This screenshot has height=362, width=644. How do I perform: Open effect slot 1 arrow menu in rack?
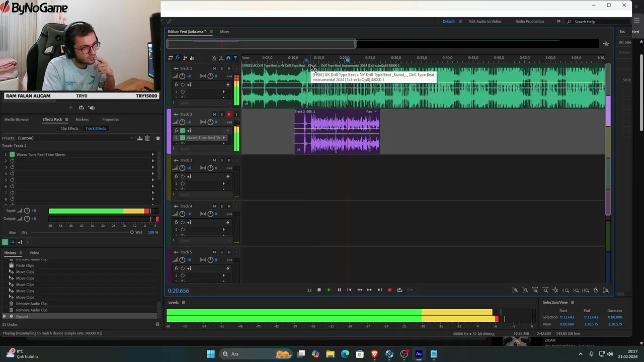[153, 154]
